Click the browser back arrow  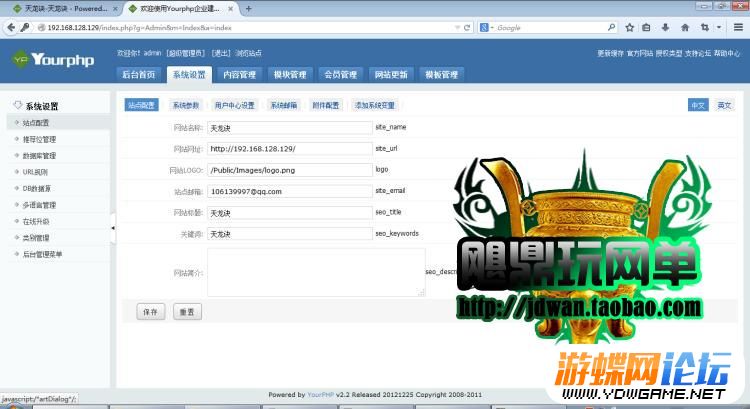point(11,28)
